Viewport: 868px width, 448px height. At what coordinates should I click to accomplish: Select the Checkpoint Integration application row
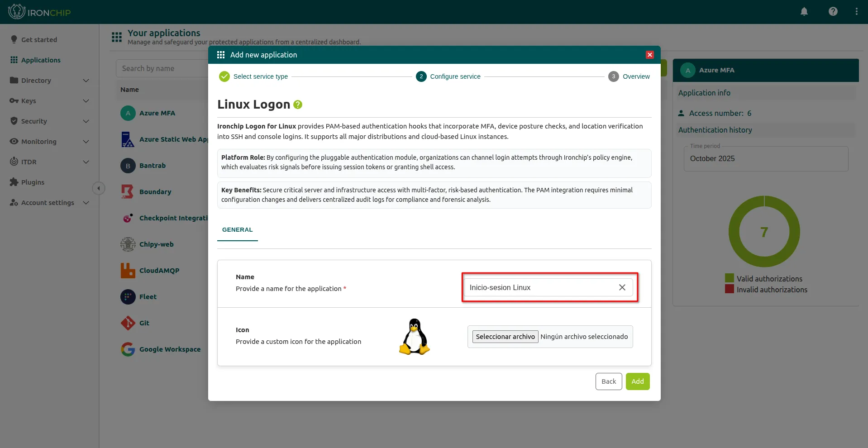[164, 218]
